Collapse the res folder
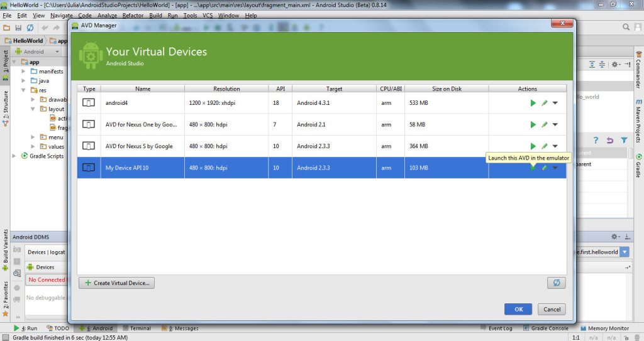Screen dimensions: 644x341 (x=23, y=90)
